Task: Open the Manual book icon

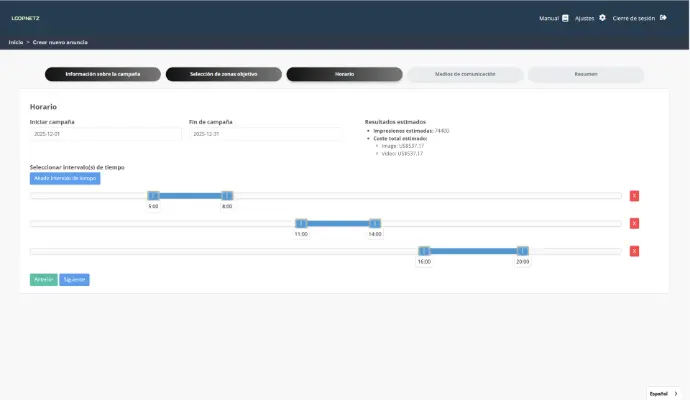Action: [565, 18]
